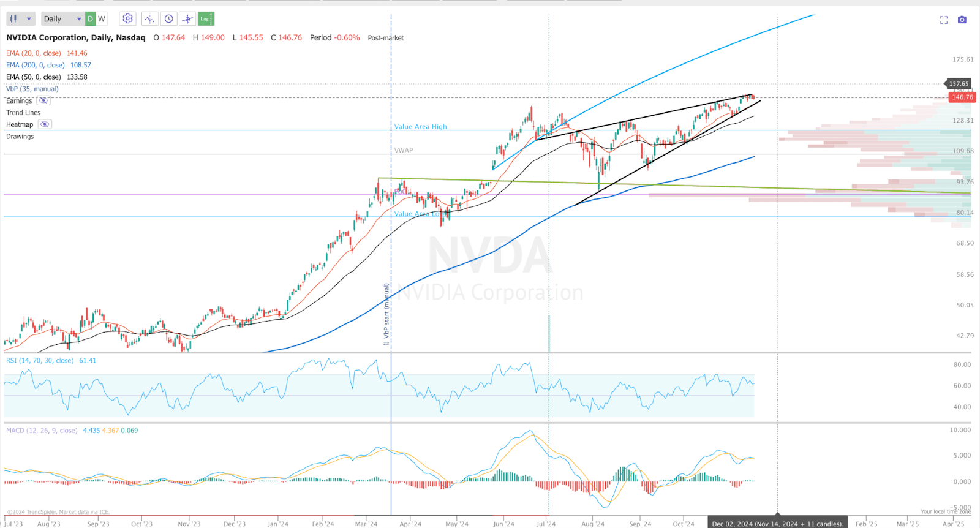Click the Trend Lines legend entry
Viewport: 980px width, 528px height.
[x=23, y=113]
